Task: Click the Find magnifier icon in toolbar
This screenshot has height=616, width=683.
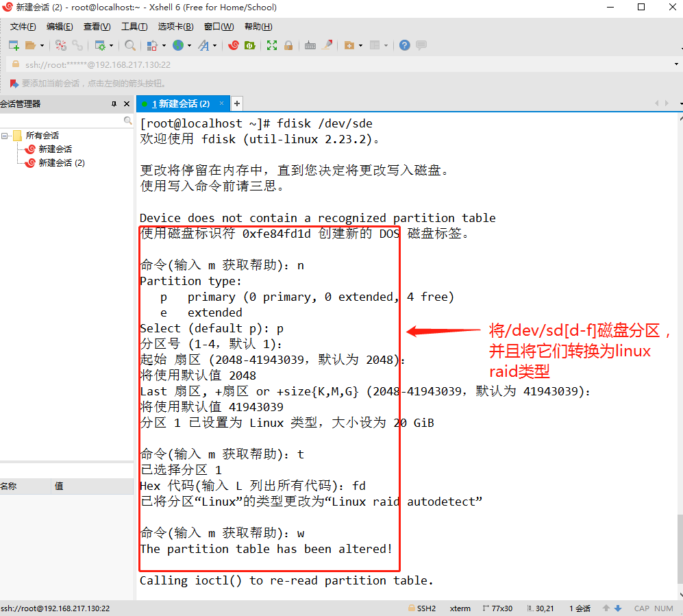Action: (x=129, y=45)
